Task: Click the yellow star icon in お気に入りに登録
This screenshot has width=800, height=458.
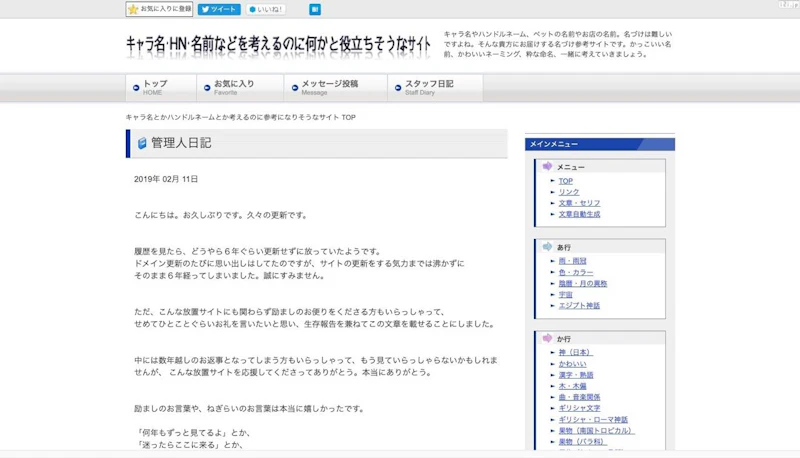Action: [133, 9]
